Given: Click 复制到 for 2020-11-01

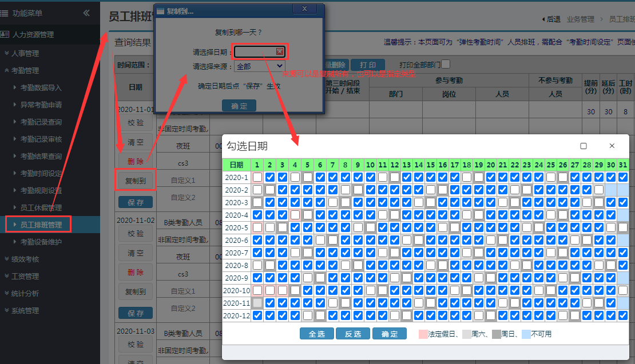Looking at the screenshot, I should (x=135, y=181).
